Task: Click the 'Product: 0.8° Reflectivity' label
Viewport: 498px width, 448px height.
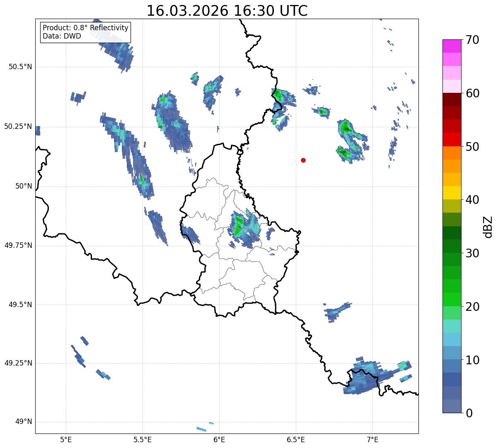Action: tap(86, 28)
